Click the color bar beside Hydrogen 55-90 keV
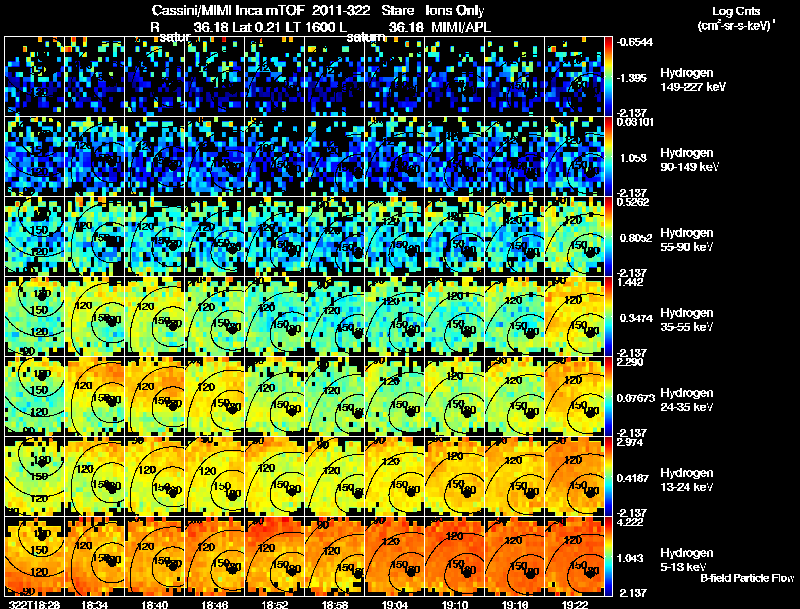The height and width of the screenshot is (609, 800). coord(608,237)
